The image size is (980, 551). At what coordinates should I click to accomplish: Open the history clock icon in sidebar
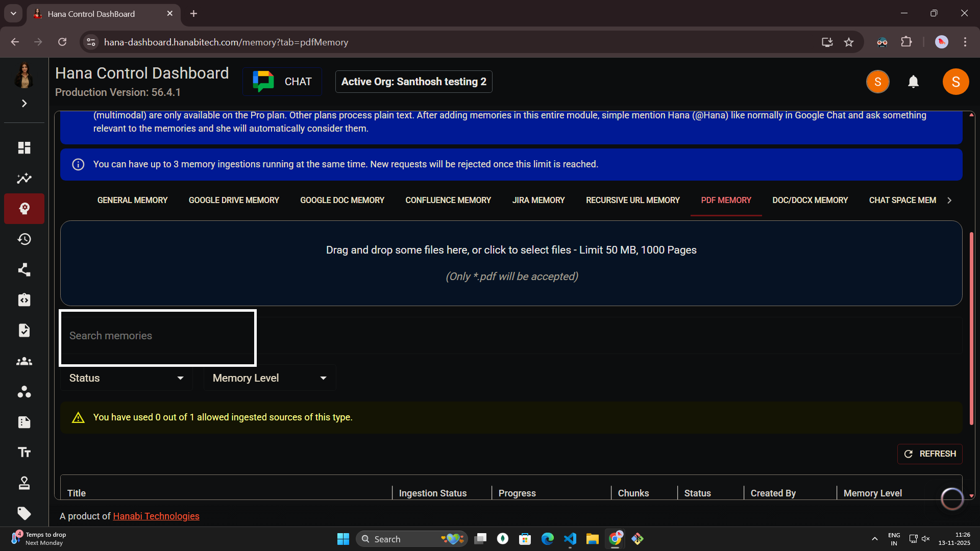(x=24, y=239)
